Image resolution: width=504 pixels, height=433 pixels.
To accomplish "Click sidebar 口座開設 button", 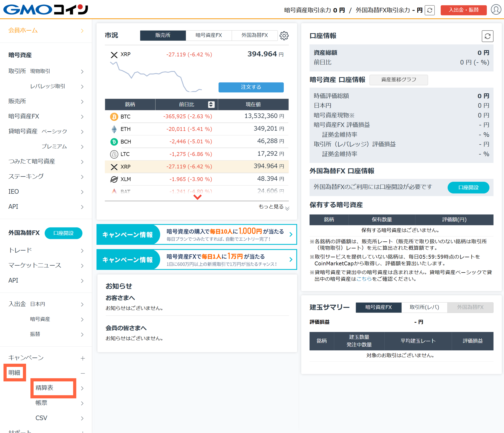I will click(63, 233).
